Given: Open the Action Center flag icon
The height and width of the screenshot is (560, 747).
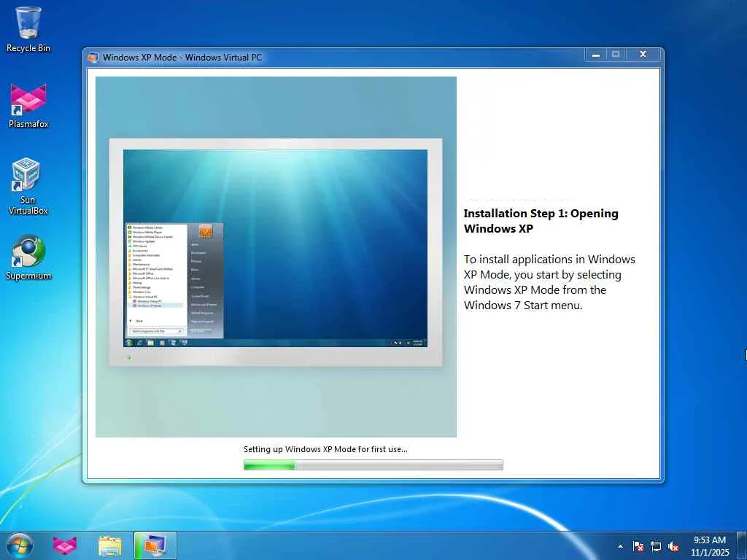Looking at the screenshot, I should pos(638,546).
